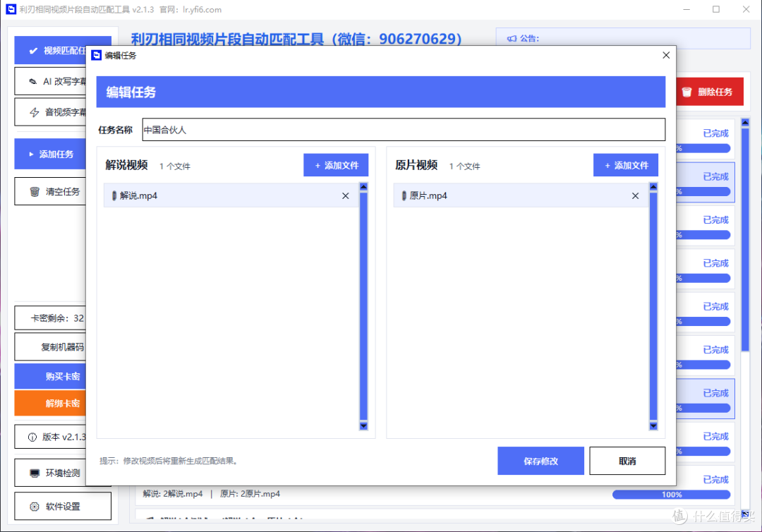
Task: Cancel editing with 取消 button
Action: pyautogui.click(x=627, y=461)
